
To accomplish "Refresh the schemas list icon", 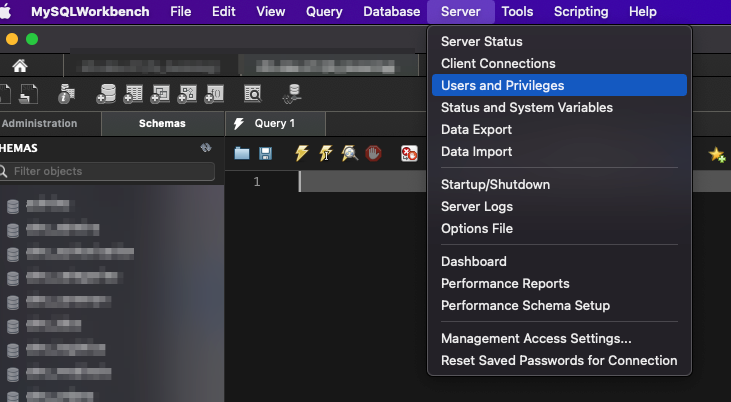I will pyautogui.click(x=206, y=148).
